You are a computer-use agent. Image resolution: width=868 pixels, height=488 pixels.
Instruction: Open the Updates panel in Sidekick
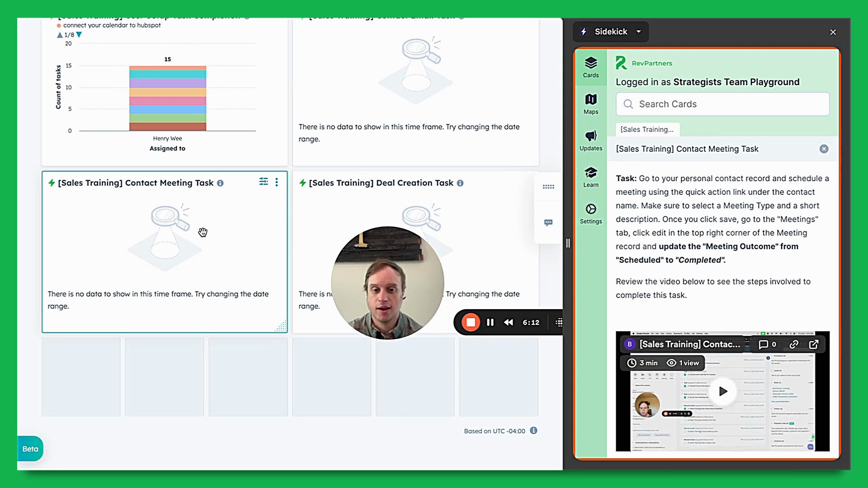590,140
